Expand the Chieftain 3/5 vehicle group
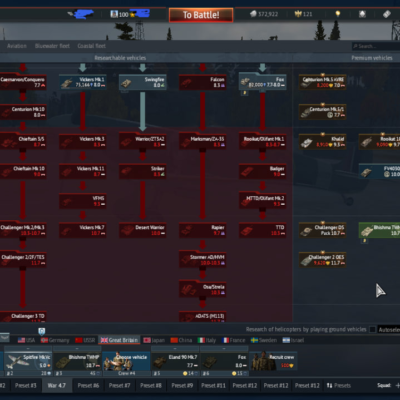 [x=23, y=142]
